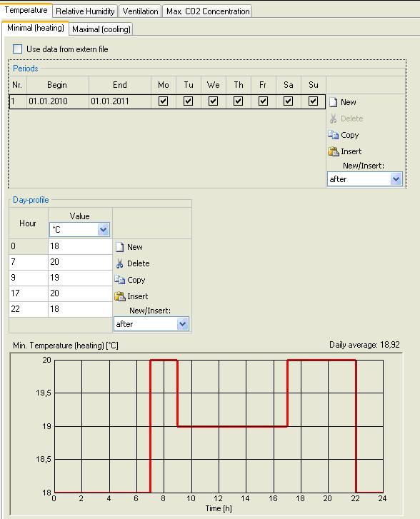Click the Insert period clipboard icon
The image size is (420, 519).
click(334, 151)
